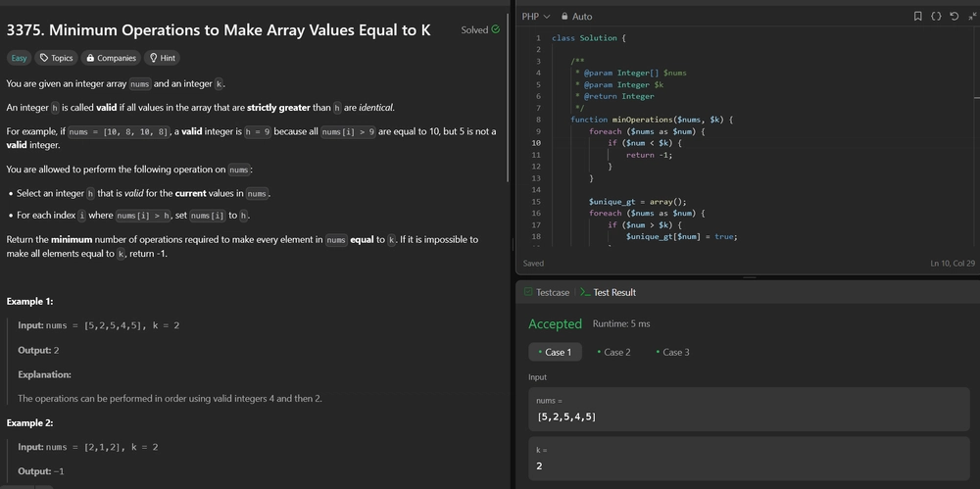
Task: Click the Saved status text
Action: tap(533, 264)
